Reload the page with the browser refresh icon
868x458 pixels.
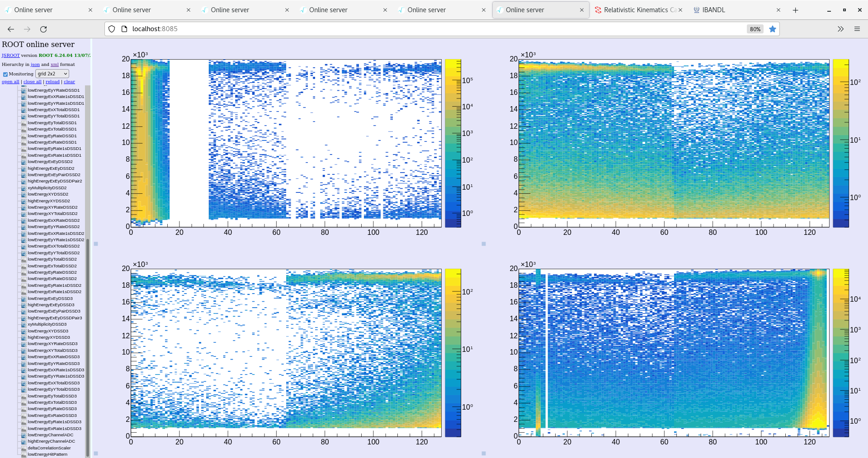pyautogui.click(x=43, y=29)
